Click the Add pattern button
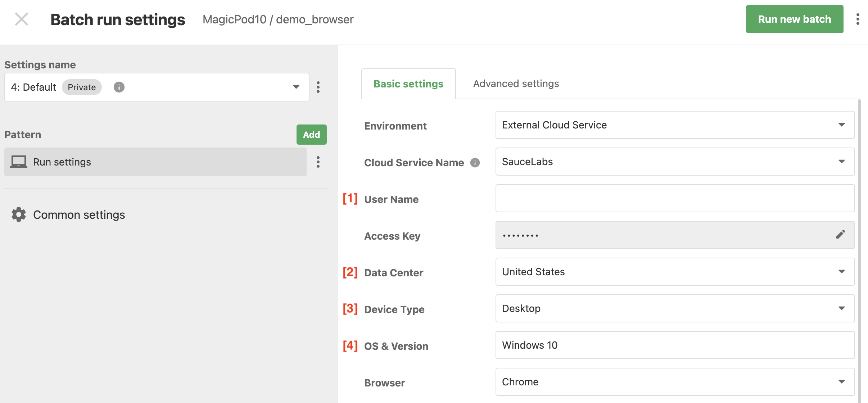 point(312,135)
